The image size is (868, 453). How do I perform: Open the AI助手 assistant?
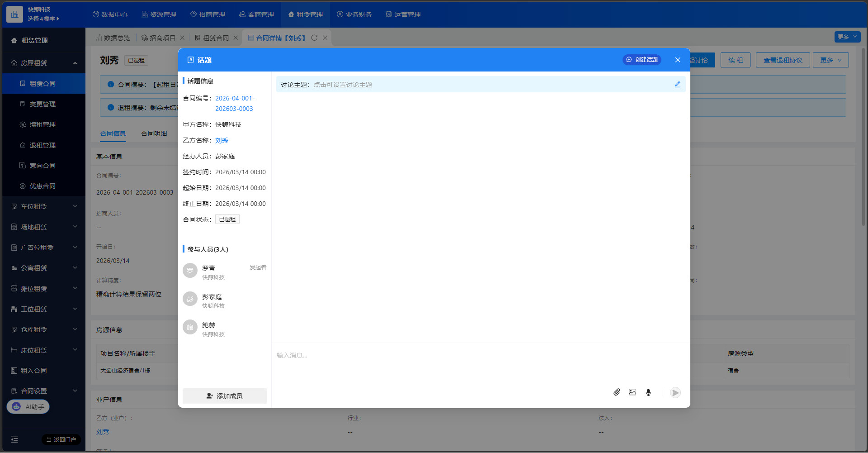(28, 407)
